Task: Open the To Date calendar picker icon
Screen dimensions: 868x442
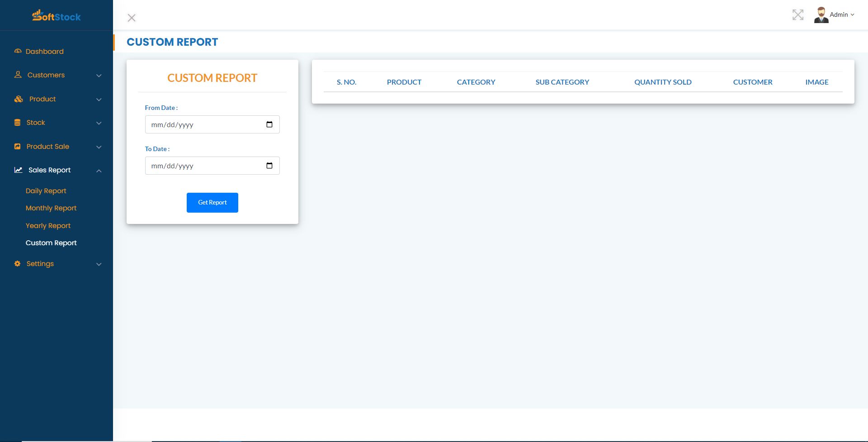Action: (269, 166)
